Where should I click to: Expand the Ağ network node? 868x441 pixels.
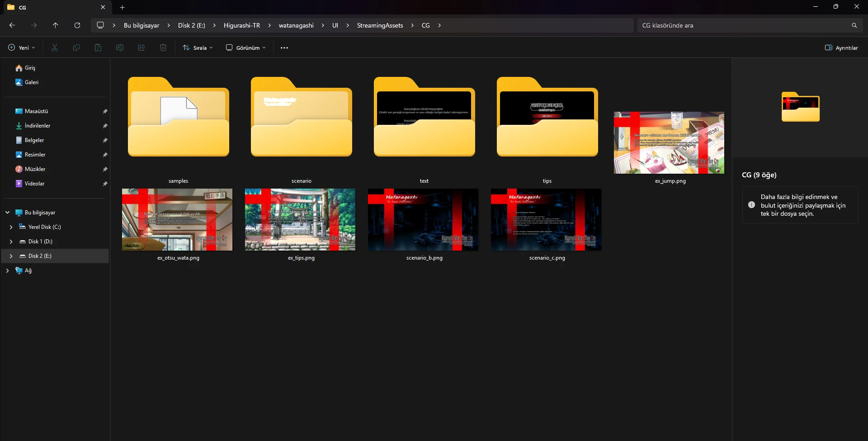point(7,270)
